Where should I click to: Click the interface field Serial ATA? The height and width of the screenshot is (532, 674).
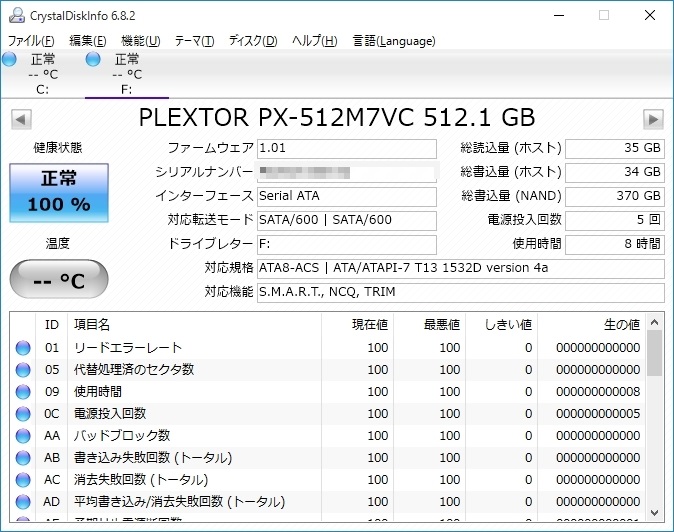point(347,196)
